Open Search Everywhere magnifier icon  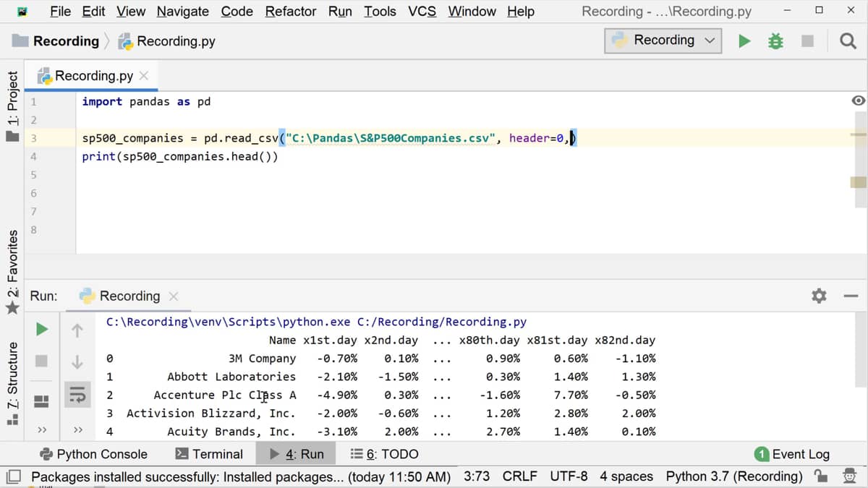click(848, 41)
